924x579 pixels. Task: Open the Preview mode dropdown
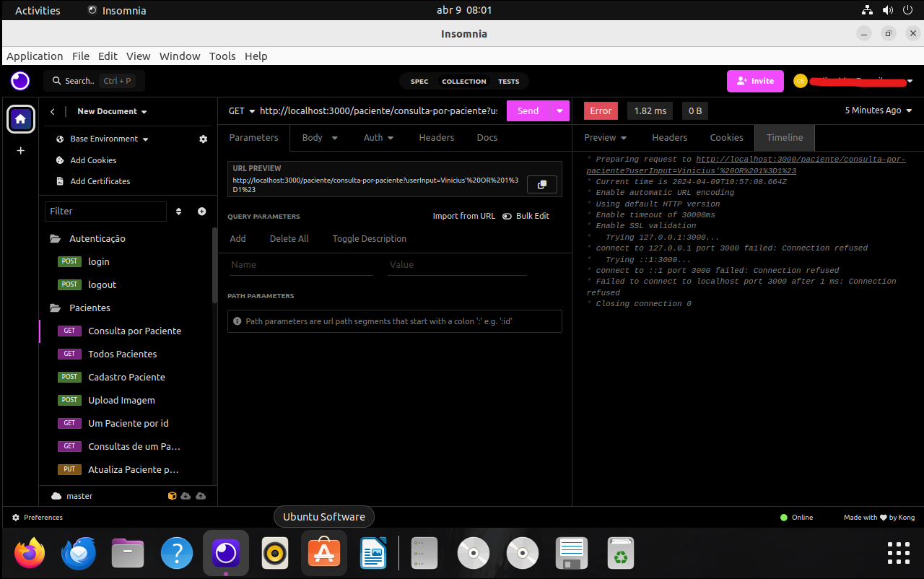[606, 137]
